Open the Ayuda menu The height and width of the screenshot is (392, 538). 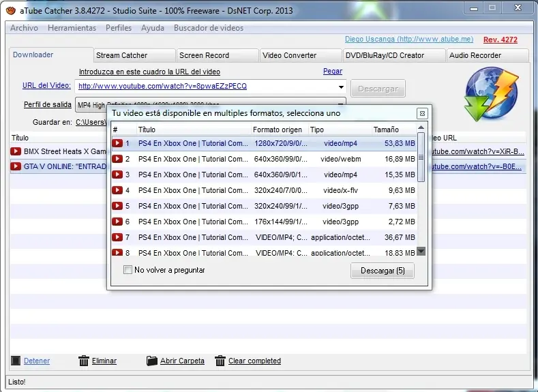pos(152,28)
